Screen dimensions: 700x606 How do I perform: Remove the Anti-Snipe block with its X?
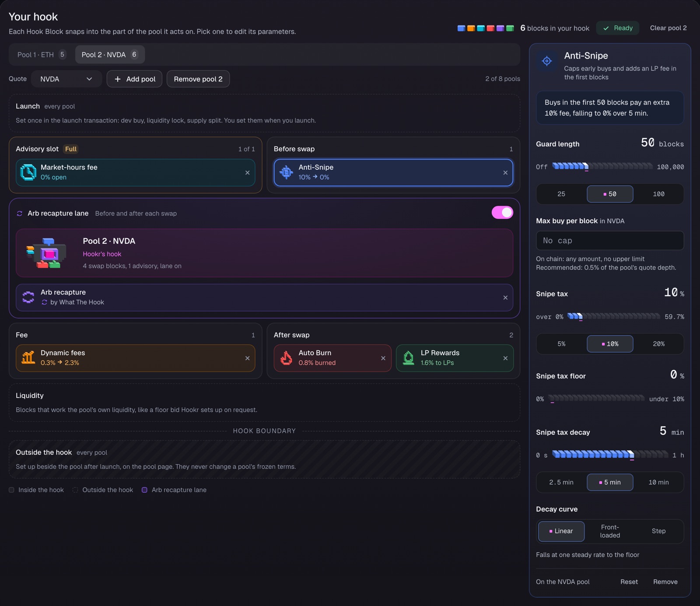tap(505, 173)
